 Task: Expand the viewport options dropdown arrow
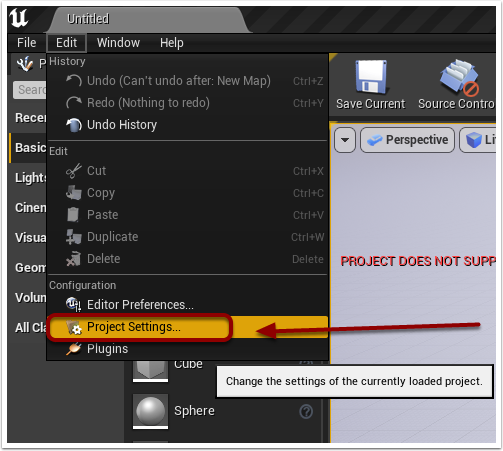pos(345,140)
